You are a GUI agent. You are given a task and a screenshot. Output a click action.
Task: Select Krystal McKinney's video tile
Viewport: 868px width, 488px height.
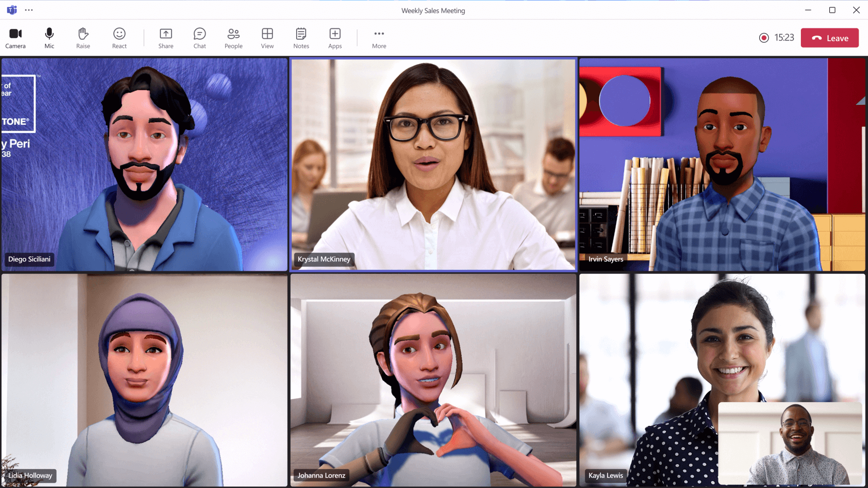[x=433, y=164]
